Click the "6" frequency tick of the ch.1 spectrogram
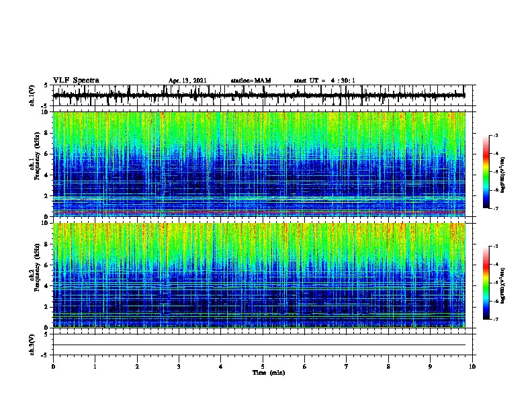Viewport: 532px width, 411px height. coord(47,154)
